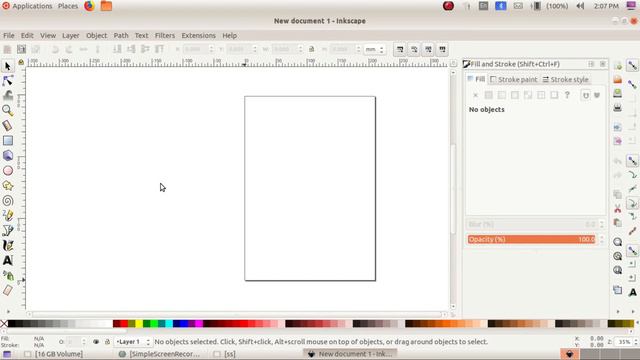Toggle current layer visibility eye
The height and width of the screenshot is (360, 640).
coord(96,342)
